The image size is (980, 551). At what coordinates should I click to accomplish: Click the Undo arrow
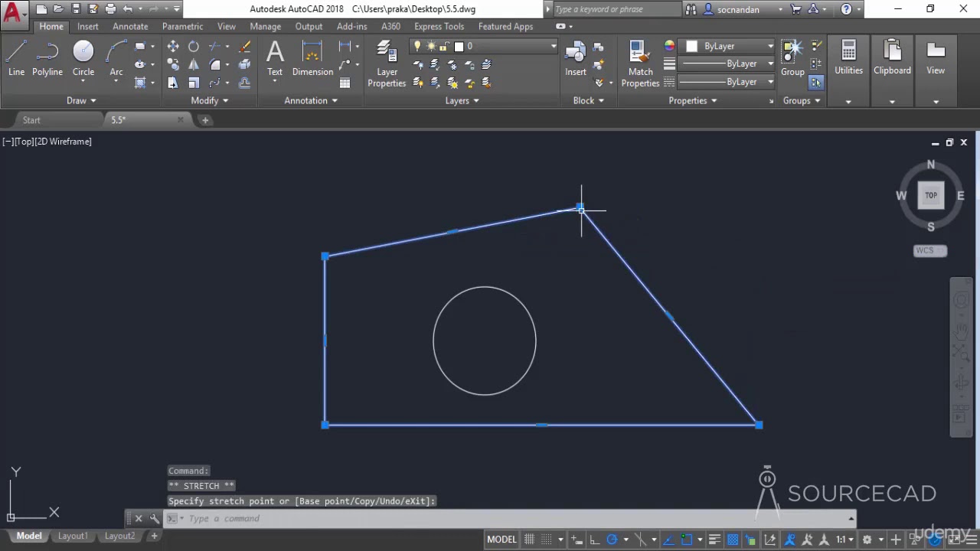click(128, 9)
